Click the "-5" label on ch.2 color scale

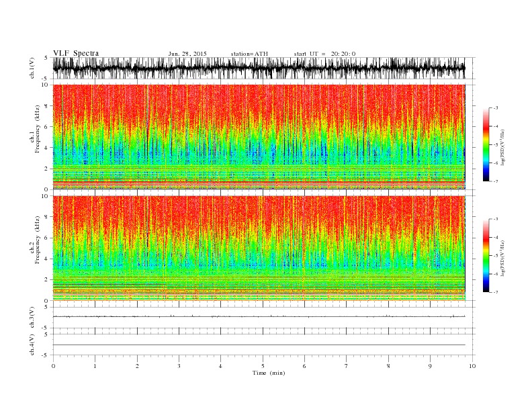click(x=496, y=256)
